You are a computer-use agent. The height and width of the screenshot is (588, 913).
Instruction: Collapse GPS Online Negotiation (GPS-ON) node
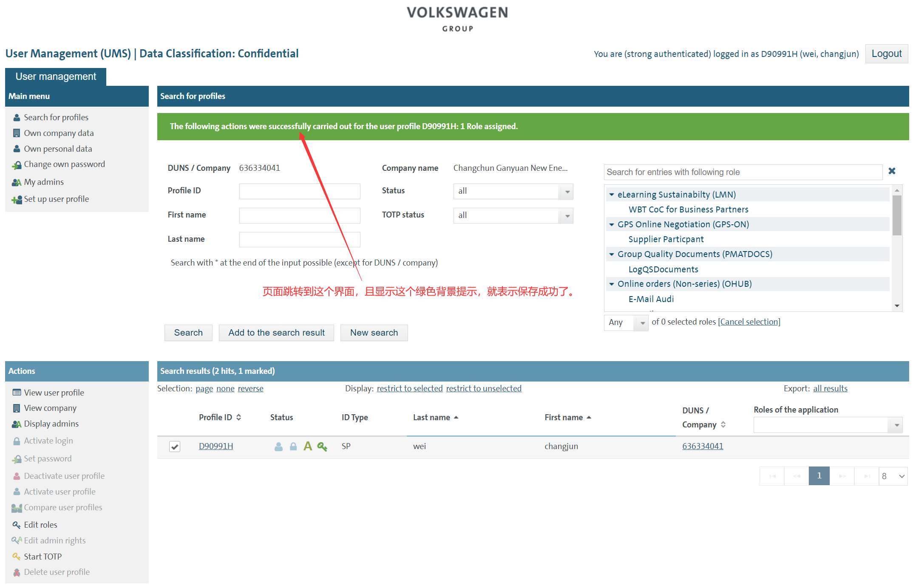612,224
